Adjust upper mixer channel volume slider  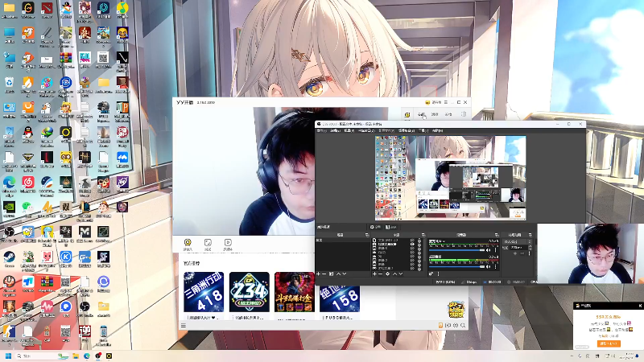click(x=456, y=250)
